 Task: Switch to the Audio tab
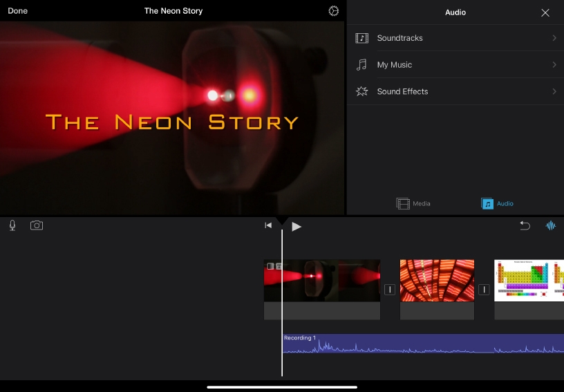pyautogui.click(x=498, y=203)
